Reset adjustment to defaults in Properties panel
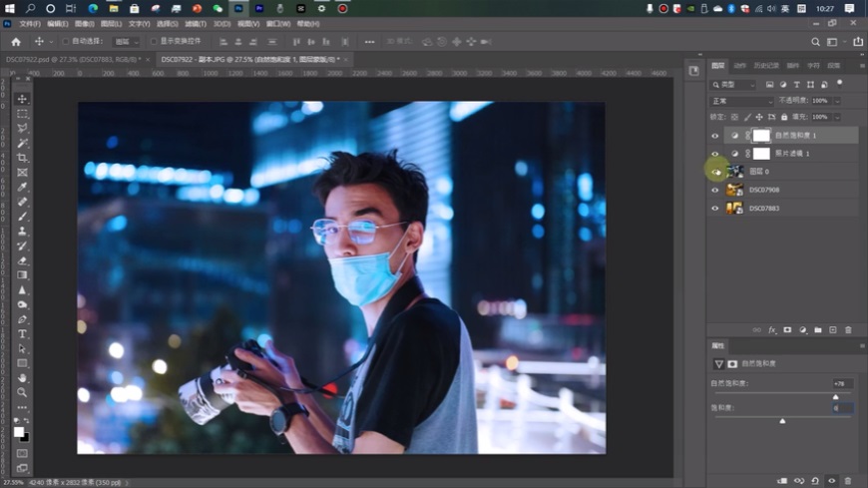868x488 pixels. [815, 481]
